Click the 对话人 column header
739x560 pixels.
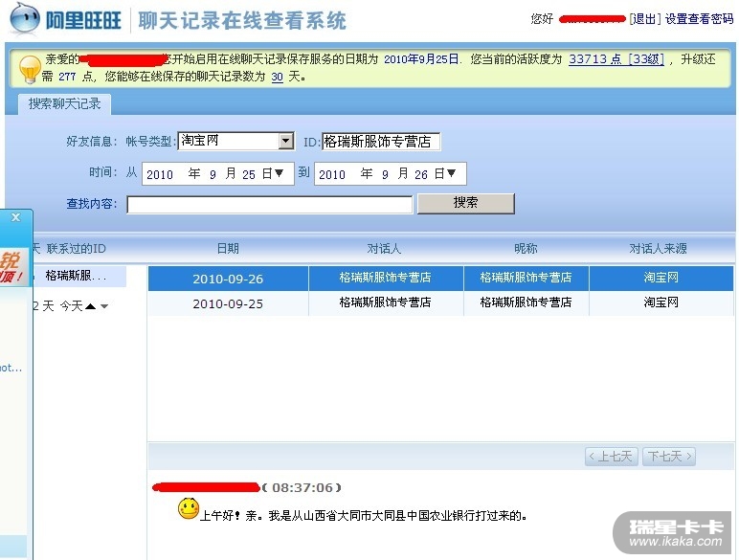click(384, 249)
